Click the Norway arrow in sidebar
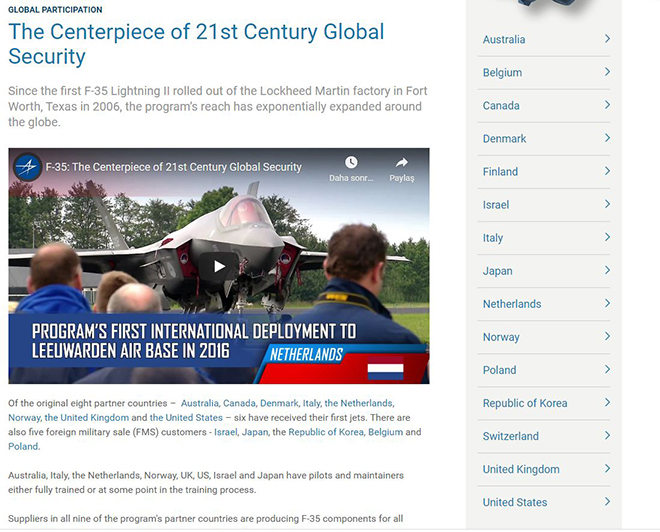 point(607,336)
